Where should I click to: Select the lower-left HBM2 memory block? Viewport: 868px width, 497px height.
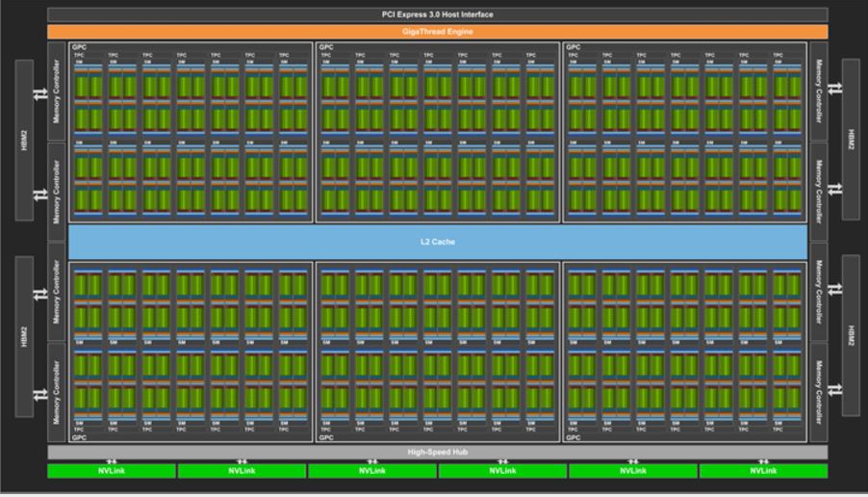tap(24, 336)
